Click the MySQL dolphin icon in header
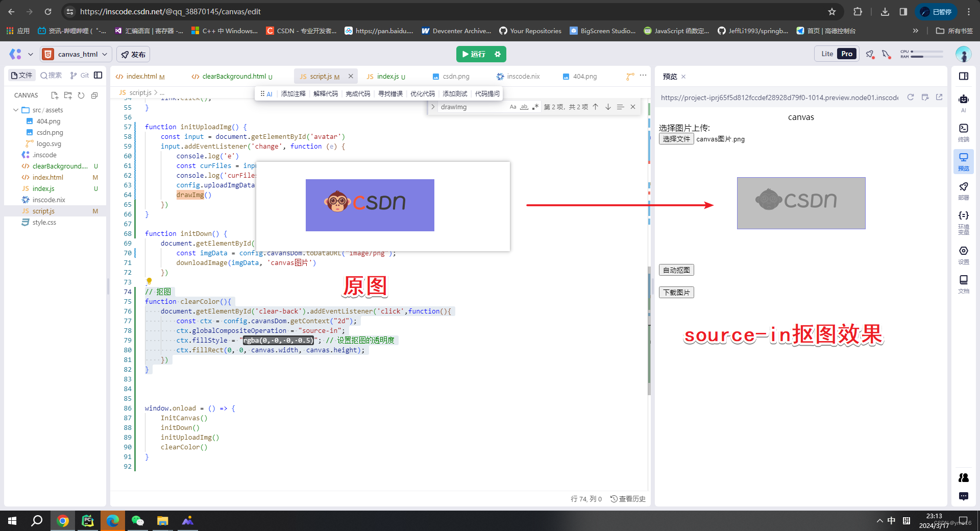 887,54
